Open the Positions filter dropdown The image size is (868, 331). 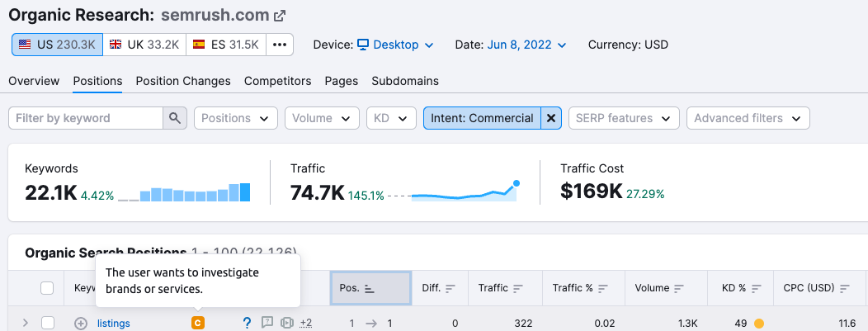[236, 118]
